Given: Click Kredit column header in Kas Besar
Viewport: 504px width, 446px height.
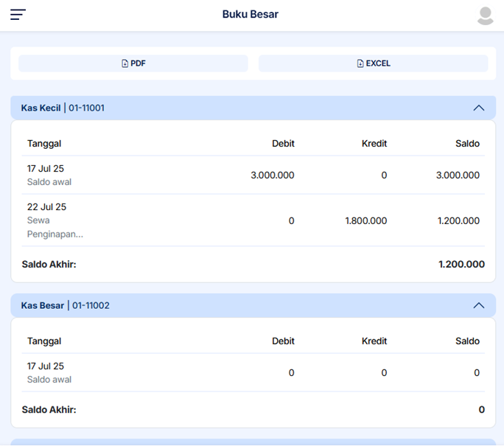Looking at the screenshot, I should point(374,341).
